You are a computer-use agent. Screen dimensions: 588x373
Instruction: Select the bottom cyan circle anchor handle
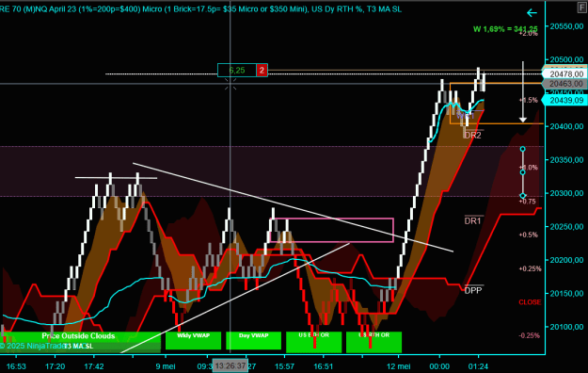click(x=522, y=196)
